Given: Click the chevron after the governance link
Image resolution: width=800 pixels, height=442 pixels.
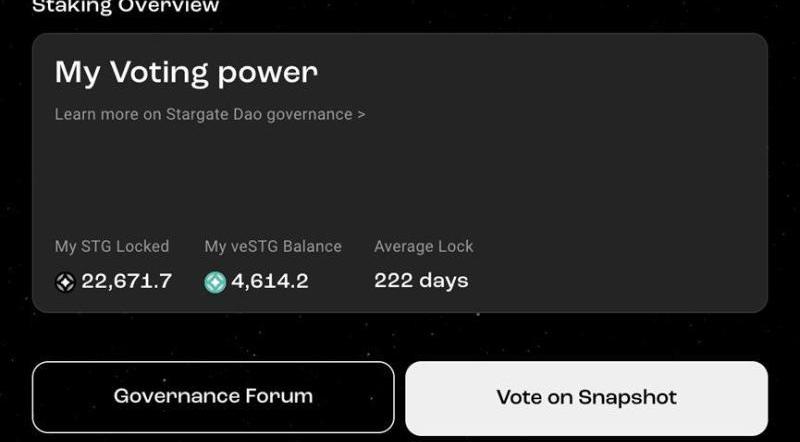Looking at the screenshot, I should [x=361, y=114].
